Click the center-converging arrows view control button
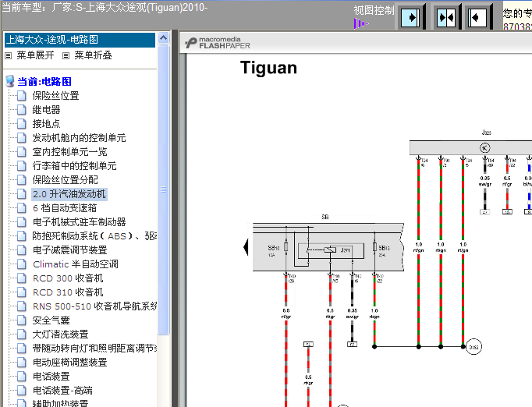This screenshot has width=532, height=407. [x=445, y=17]
